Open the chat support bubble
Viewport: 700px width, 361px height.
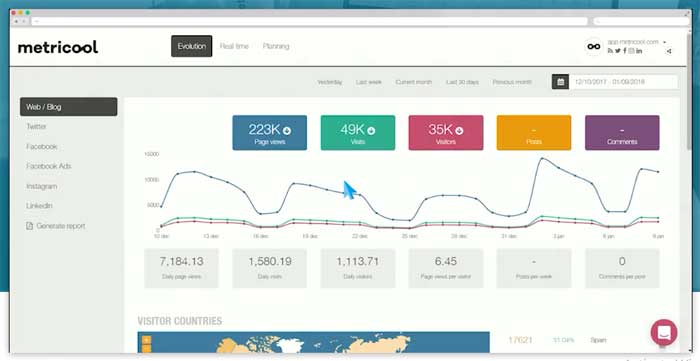point(664,332)
